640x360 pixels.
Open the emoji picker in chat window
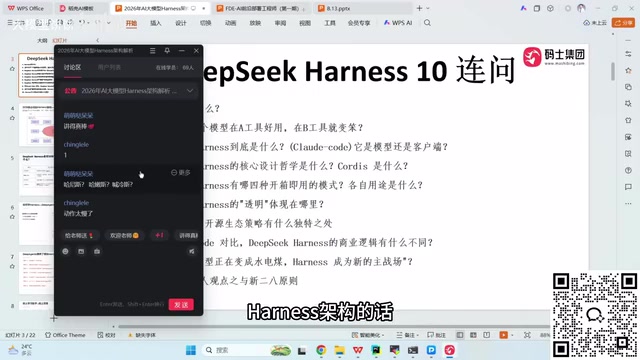65,251
